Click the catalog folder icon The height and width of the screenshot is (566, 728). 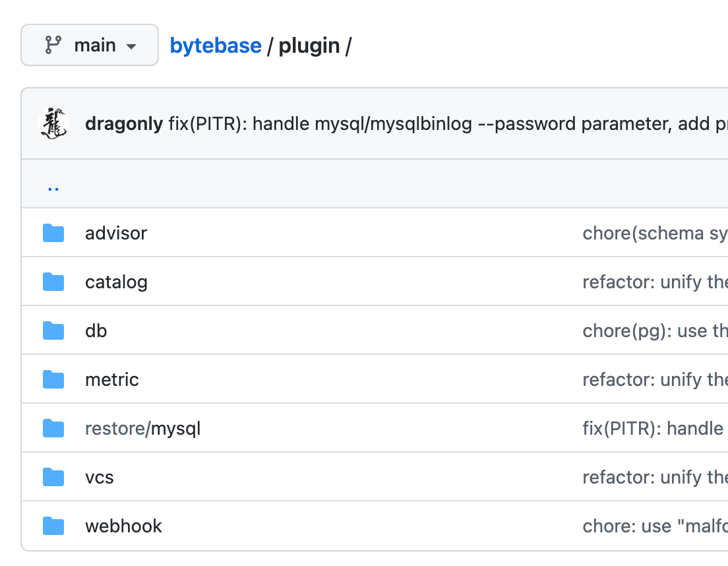pos(53,282)
